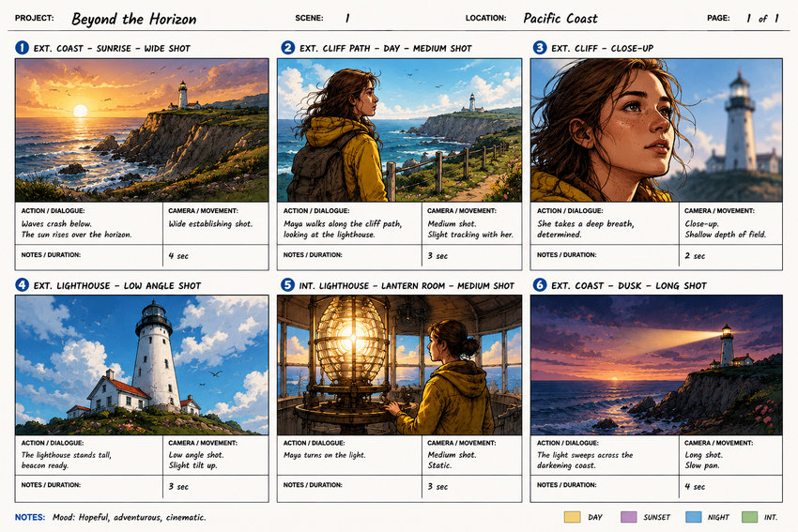Screen dimensions: 798x532
Task: Click the panel 4 number badge
Action: 22,285
